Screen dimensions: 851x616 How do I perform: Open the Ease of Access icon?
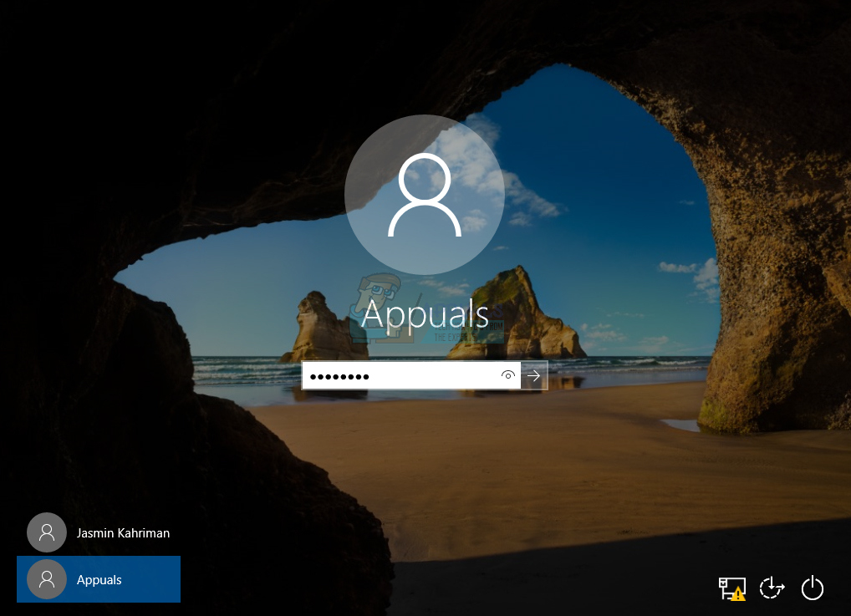(772, 588)
